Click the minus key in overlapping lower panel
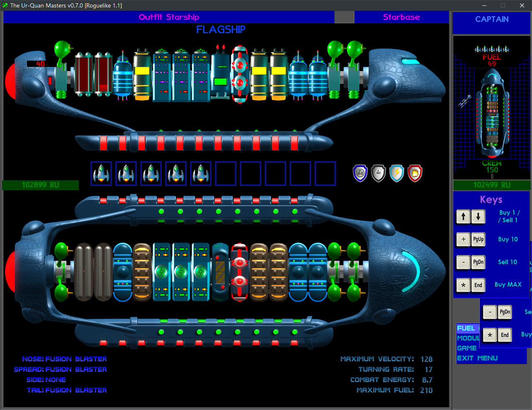Image resolution: width=532 pixels, height=410 pixels. coord(490,312)
